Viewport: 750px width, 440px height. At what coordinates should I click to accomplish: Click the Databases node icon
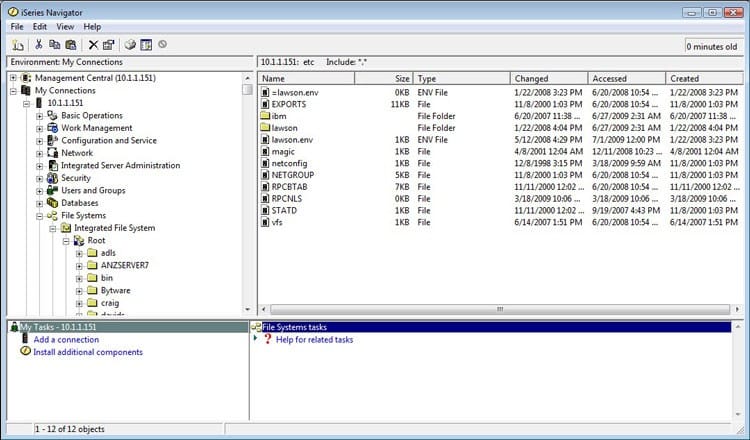pos(52,203)
